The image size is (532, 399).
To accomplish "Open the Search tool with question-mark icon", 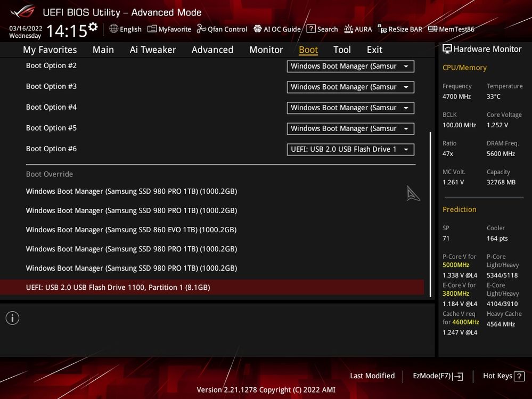I will click(322, 29).
